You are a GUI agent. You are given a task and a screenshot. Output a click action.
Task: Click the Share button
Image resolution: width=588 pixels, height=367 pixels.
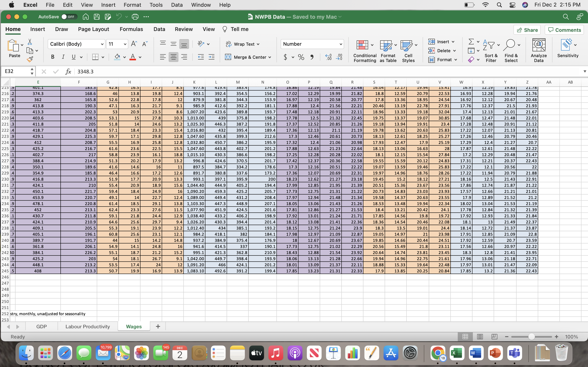tap(527, 30)
